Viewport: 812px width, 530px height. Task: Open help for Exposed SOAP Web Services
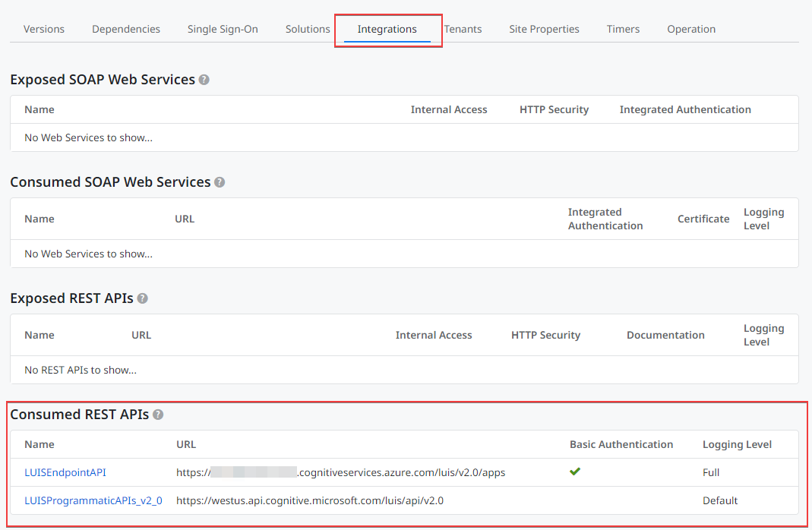(204, 79)
